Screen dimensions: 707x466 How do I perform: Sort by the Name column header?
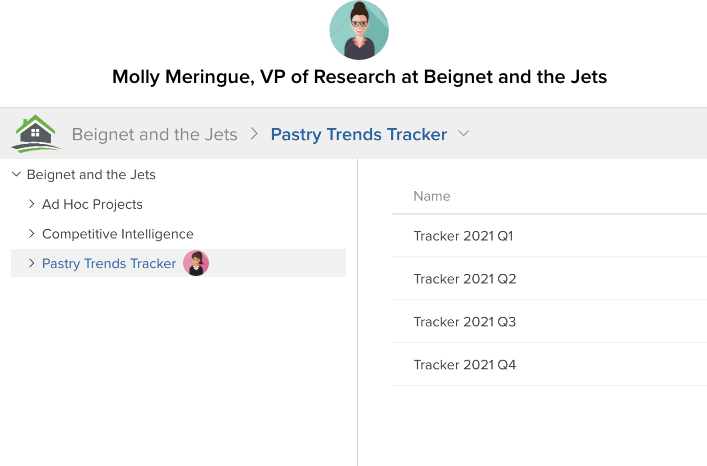432,196
